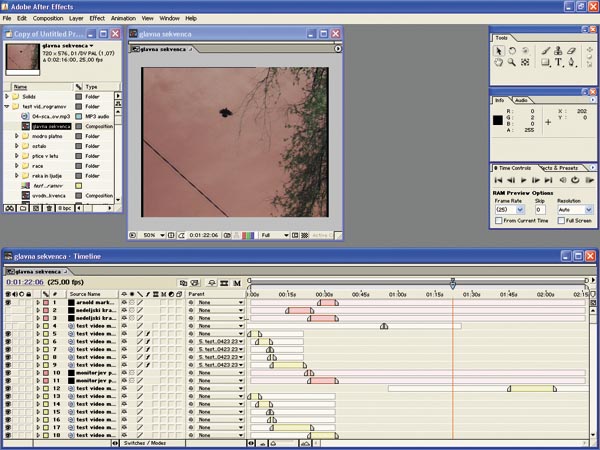Select the Rotation tool in Tools panel
The height and width of the screenshot is (450, 600).
512,49
